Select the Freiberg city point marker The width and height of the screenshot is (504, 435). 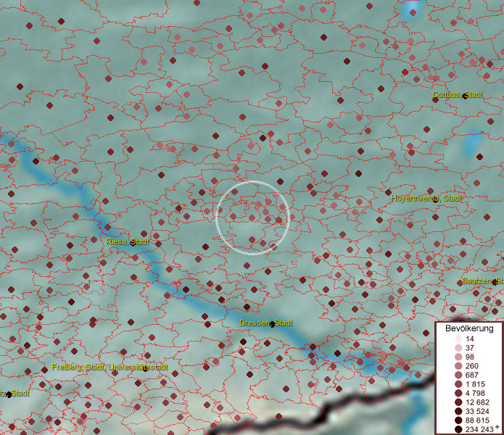tap(145, 369)
